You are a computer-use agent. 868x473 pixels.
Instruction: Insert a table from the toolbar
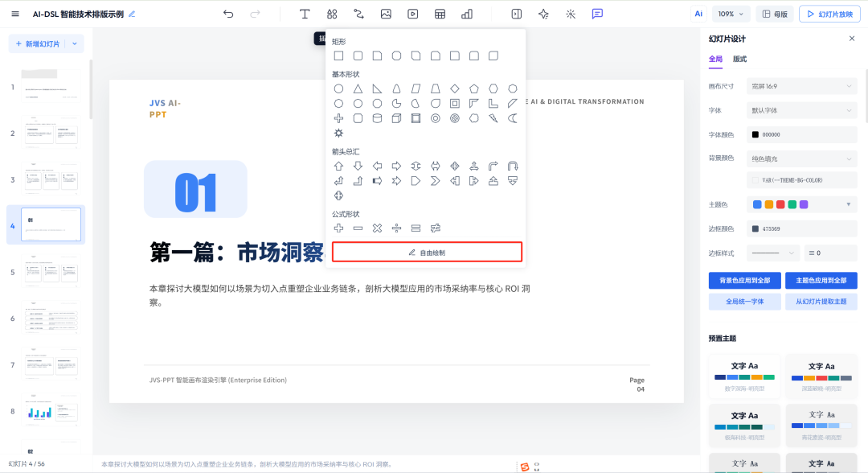pyautogui.click(x=440, y=14)
